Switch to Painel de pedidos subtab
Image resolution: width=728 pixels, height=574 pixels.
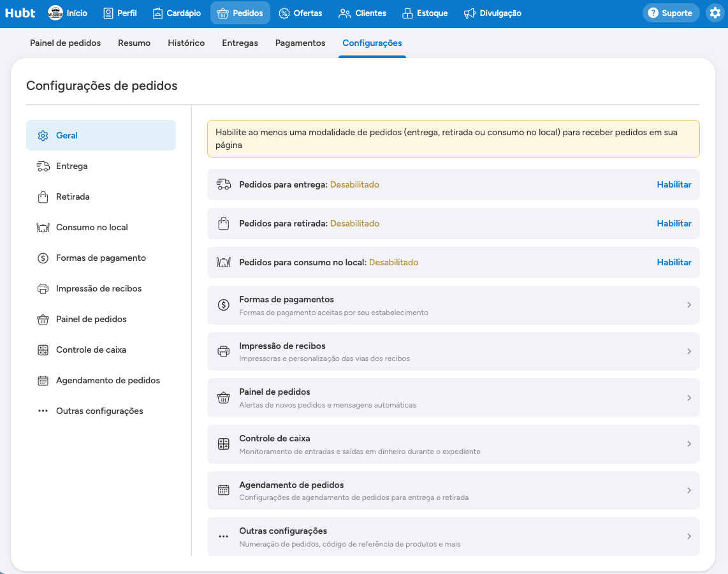66,43
